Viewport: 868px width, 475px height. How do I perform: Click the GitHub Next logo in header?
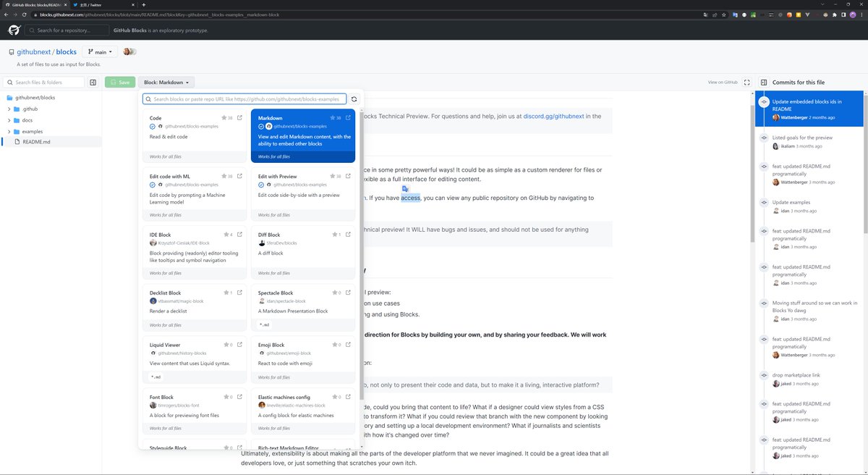click(x=14, y=30)
